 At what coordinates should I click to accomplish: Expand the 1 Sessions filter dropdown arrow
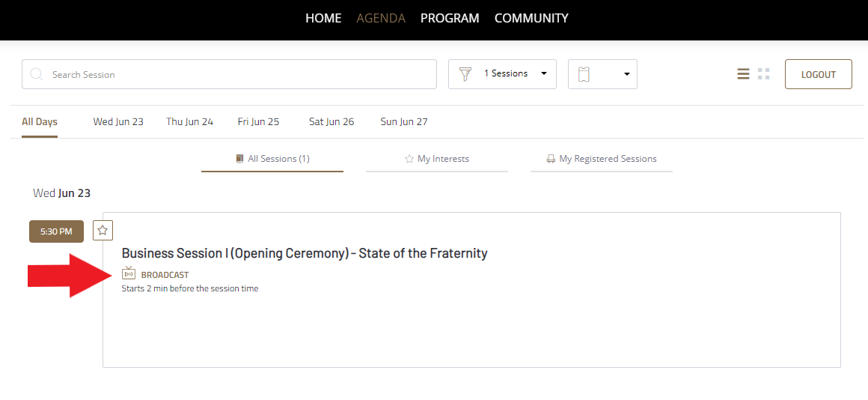click(x=543, y=73)
